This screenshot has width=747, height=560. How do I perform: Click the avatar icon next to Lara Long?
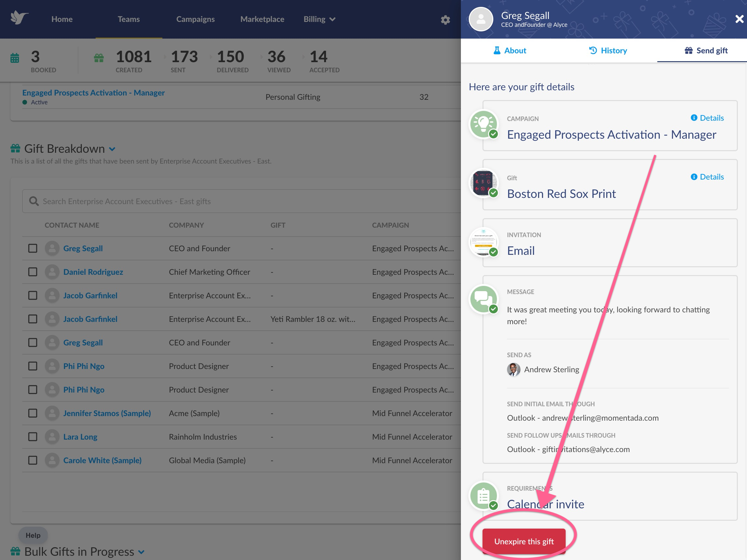[x=52, y=436]
